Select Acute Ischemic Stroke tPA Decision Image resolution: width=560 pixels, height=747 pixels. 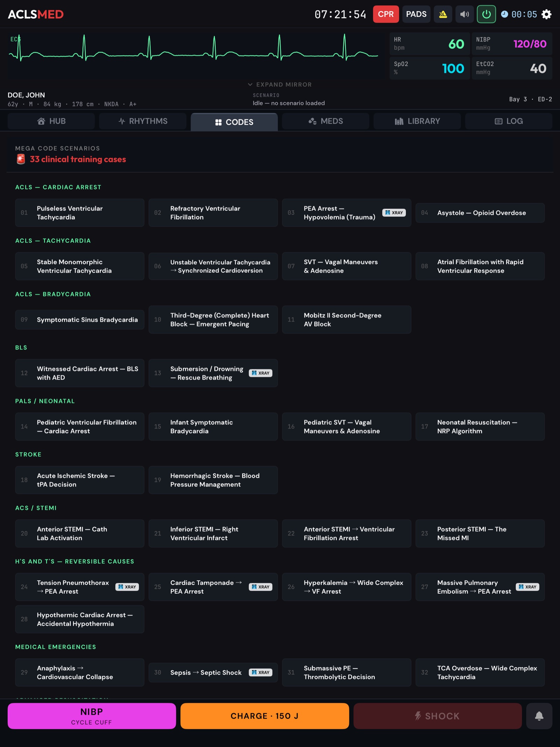pyautogui.click(x=80, y=480)
